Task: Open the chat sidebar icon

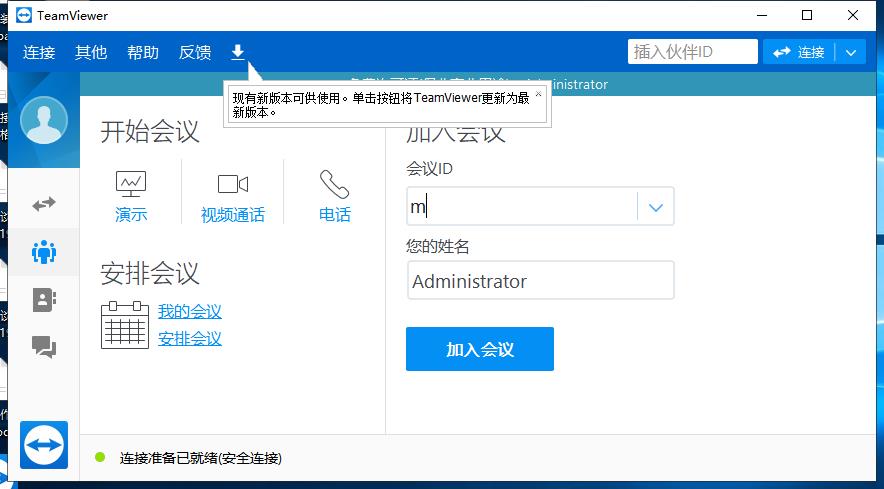Action: click(x=44, y=346)
